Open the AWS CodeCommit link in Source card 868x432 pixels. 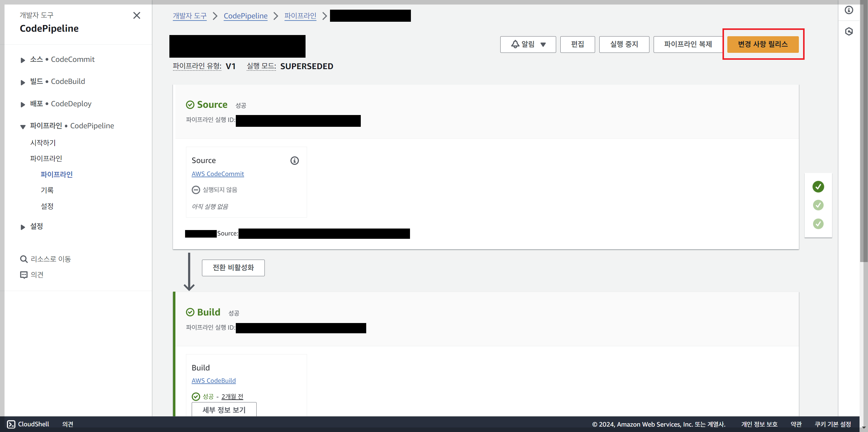(218, 174)
